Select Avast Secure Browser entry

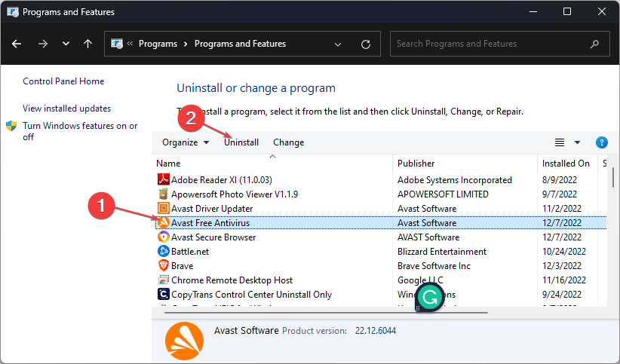point(213,237)
